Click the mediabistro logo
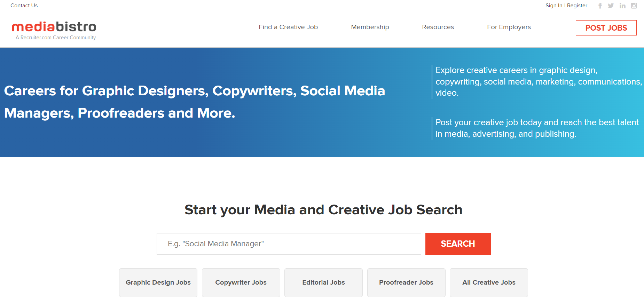644x302 pixels. click(54, 27)
